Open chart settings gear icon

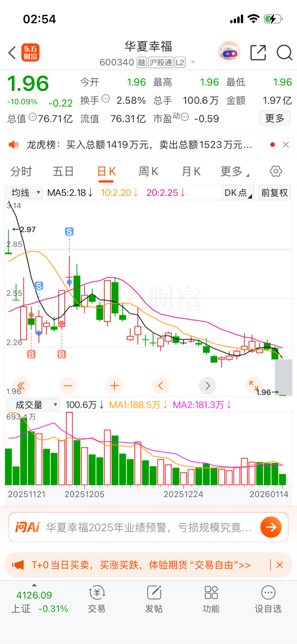click(x=276, y=171)
